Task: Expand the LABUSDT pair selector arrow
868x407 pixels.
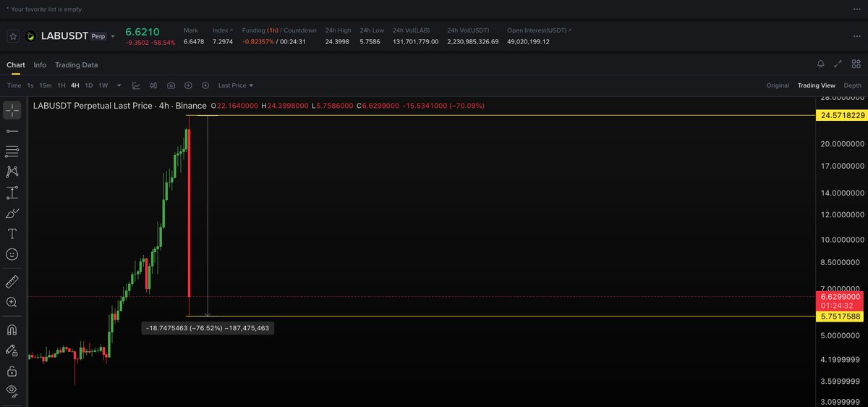Action: [113, 36]
